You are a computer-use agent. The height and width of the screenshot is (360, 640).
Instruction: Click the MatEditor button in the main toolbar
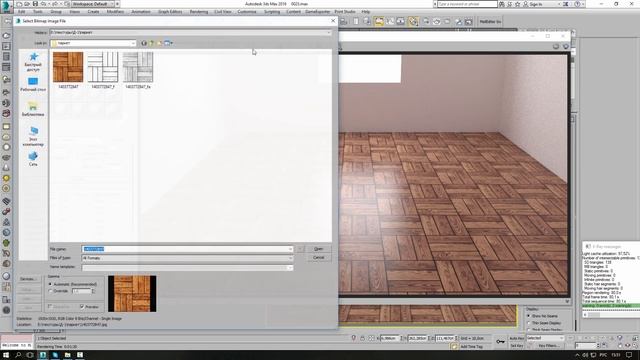[x=490, y=21]
